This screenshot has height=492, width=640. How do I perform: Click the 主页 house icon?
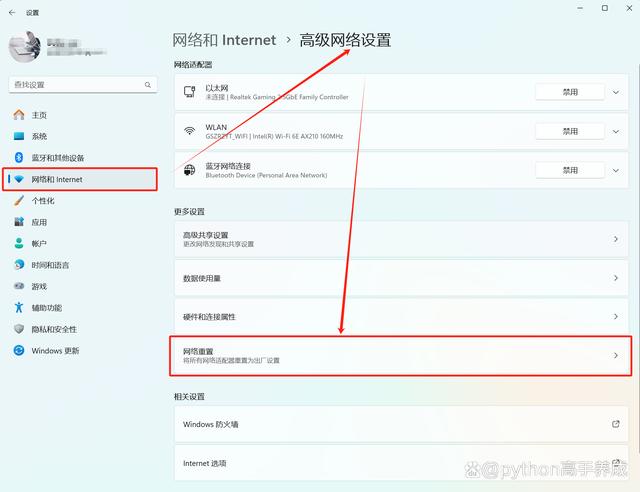(x=19, y=115)
